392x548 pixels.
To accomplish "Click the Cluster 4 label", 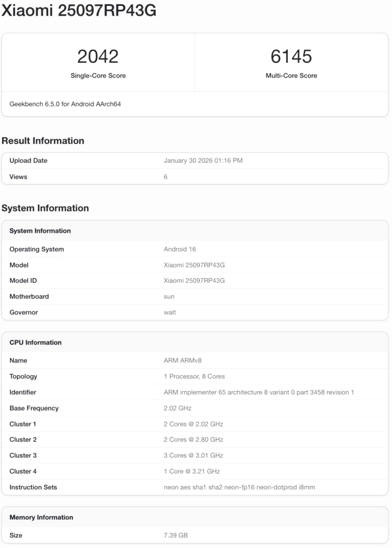I will (x=23, y=471).
